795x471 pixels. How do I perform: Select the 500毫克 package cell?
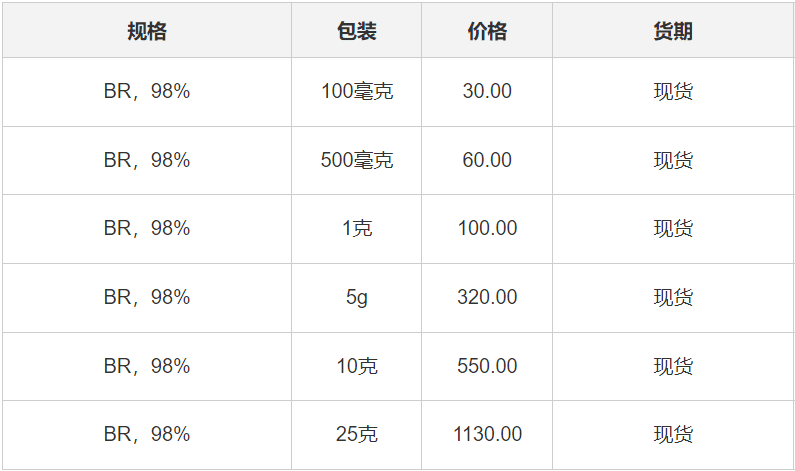[357, 160]
